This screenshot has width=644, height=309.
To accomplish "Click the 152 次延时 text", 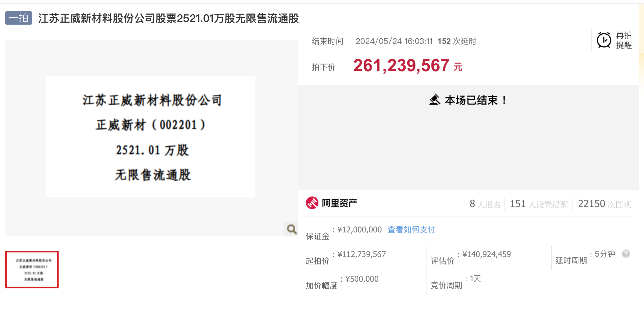I will pyautogui.click(x=457, y=41).
